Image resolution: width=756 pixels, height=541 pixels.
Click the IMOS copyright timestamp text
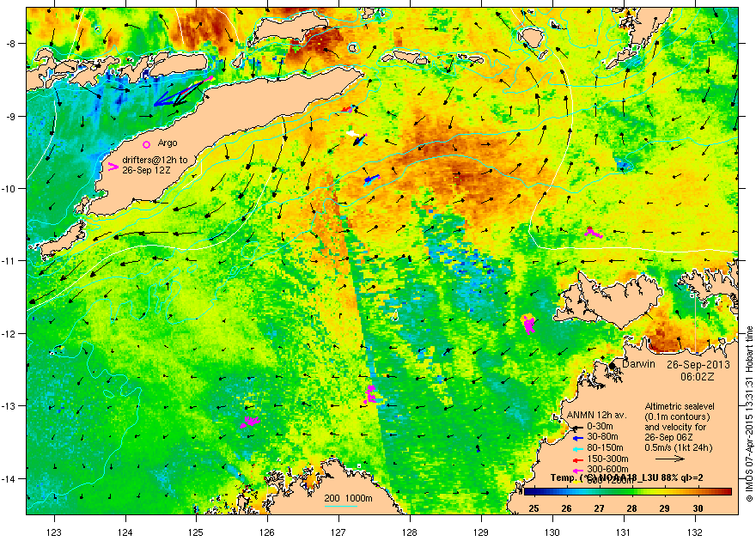coord(749,414)
